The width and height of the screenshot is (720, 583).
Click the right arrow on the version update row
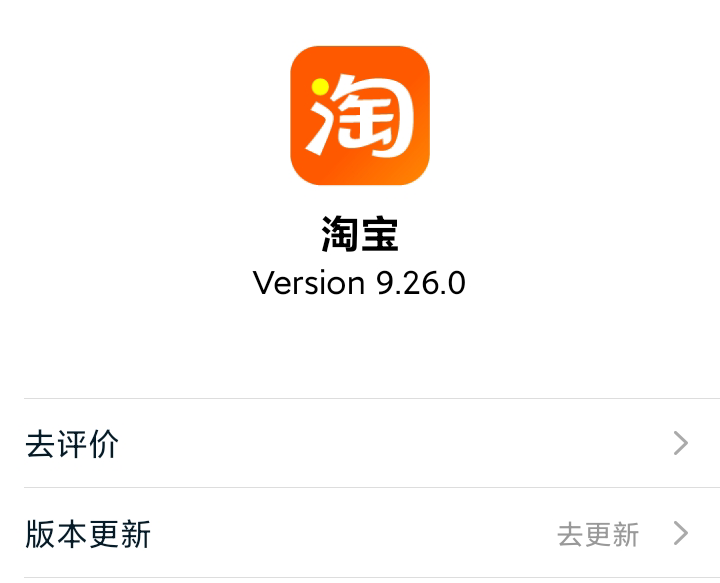point(681,533)
